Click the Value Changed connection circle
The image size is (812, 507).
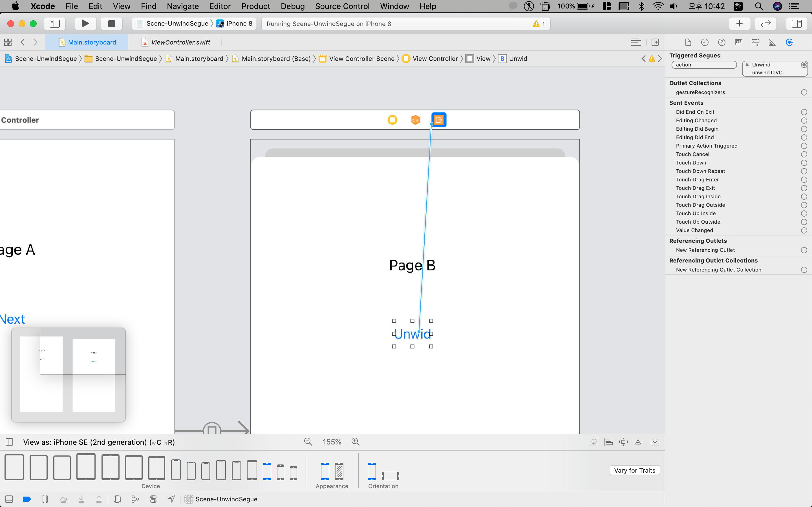tap(804, 230)
